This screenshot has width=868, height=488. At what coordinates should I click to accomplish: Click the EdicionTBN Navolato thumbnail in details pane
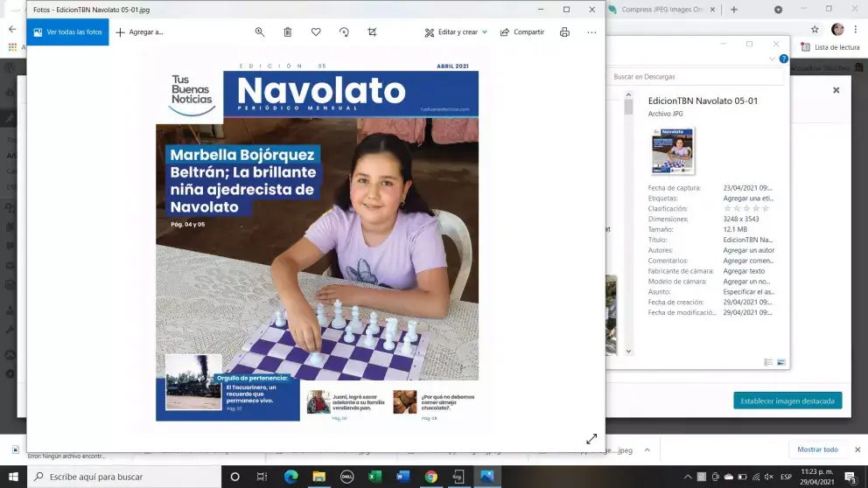[x=673, y=150]
